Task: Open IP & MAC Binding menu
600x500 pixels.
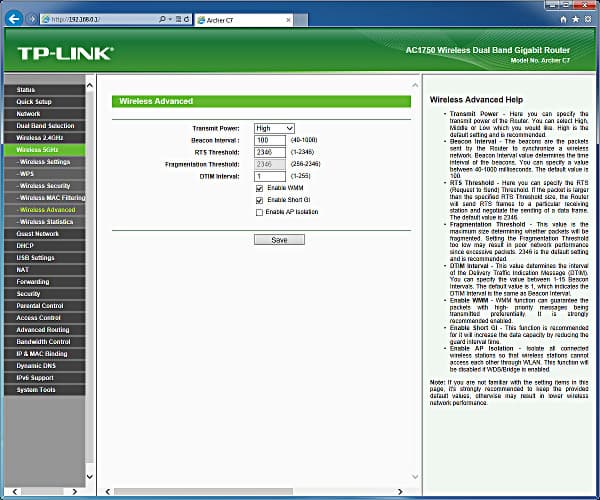Action: 44,354
